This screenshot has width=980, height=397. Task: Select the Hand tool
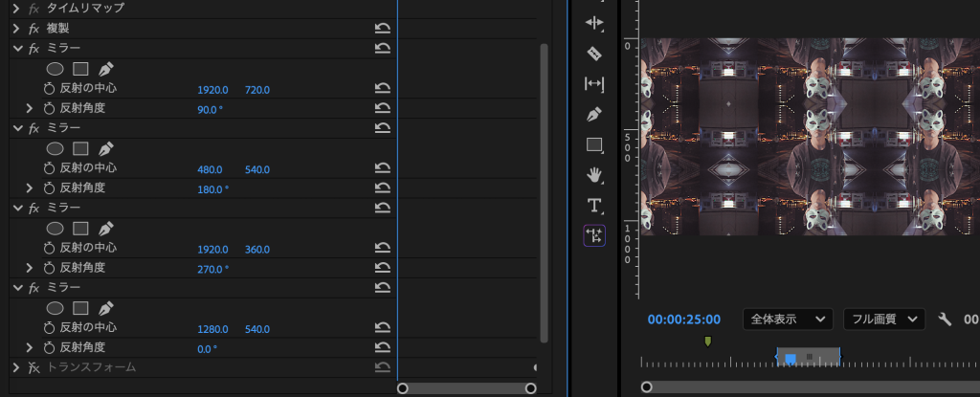[594, 174]
